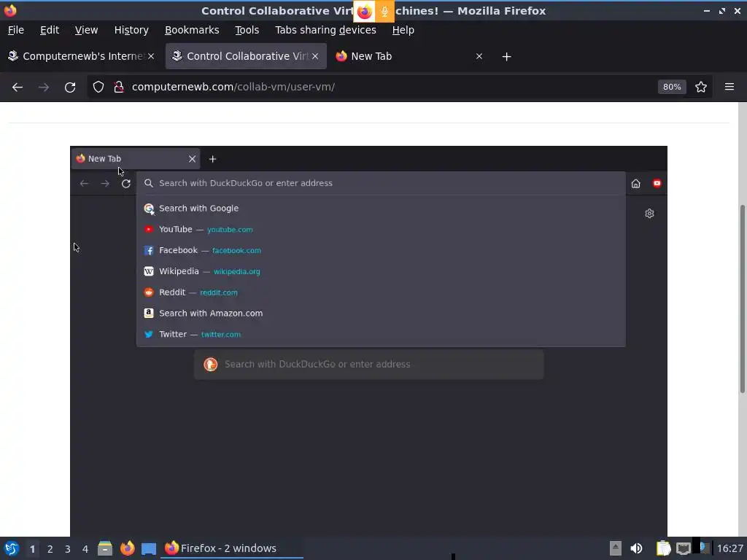Screen dimensions: 747x560
Task: Reset the 80% zoom level badge
Action: [x=672, y=87]
